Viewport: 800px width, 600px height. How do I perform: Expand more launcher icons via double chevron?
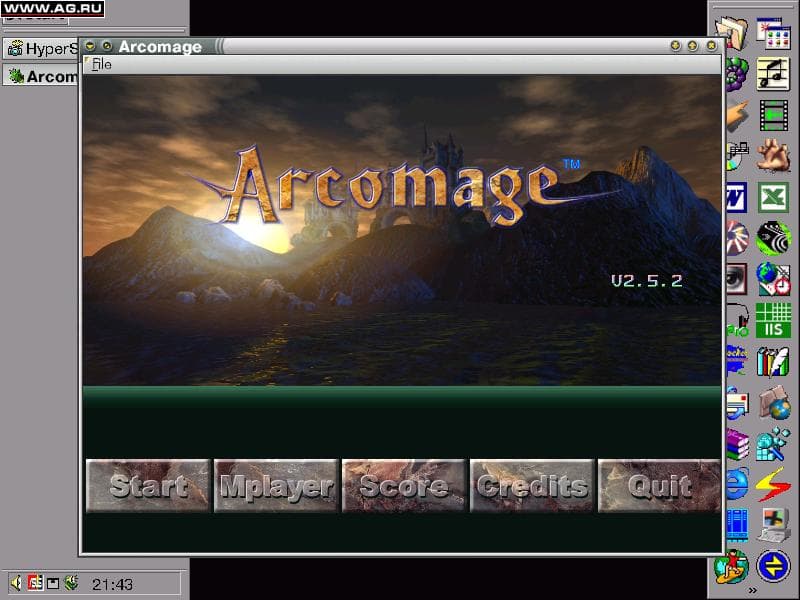[753, 590]
